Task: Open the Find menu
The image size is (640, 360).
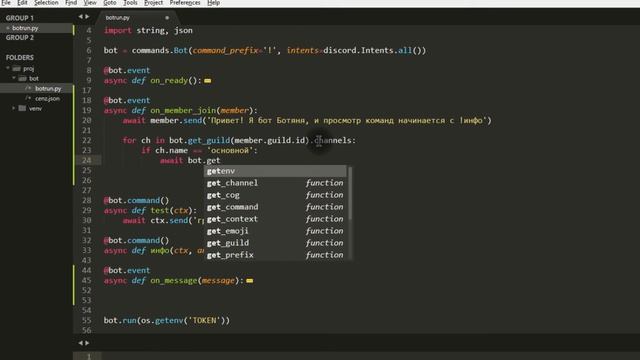Action: pyautogui.click(x=71, y=2)
